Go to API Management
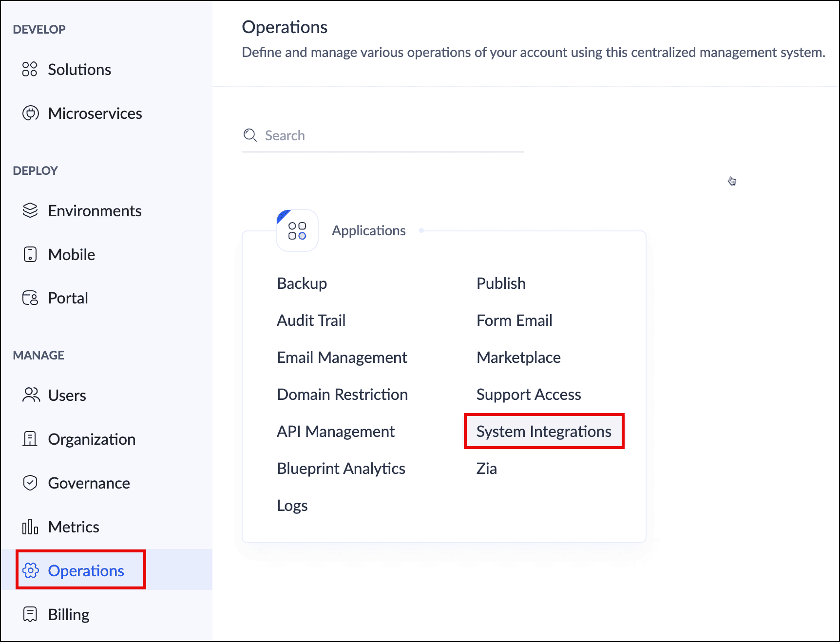Image resolution: width=840 pixels, height=642 pixels. pos(336,432)
